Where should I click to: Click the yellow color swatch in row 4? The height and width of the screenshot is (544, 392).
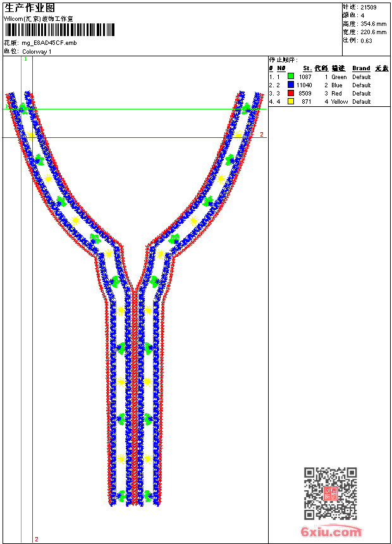click(291, 101)
